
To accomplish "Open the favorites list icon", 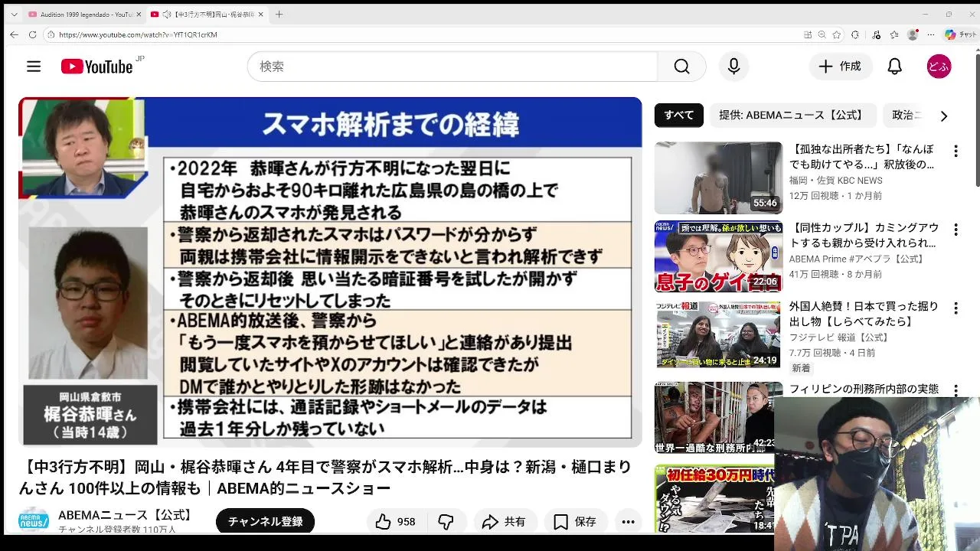I will pyautogui.click(x=894, y=34).
